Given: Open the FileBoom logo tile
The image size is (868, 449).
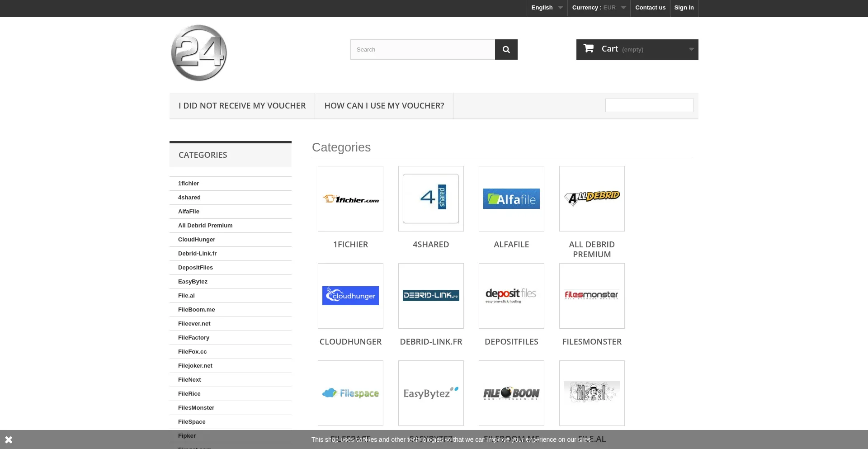Looking at the screenshot, I should click(x=511, y=393).
